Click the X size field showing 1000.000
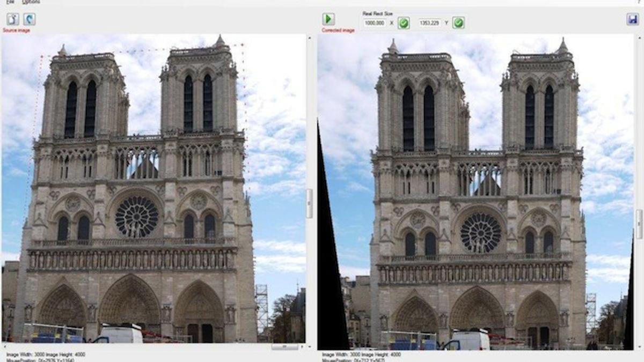This screenshot has height=362, width=644. coord(375,23)
